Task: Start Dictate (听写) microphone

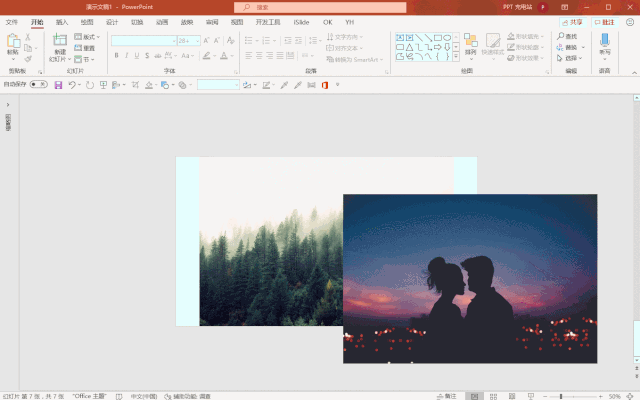Action: 605,45
